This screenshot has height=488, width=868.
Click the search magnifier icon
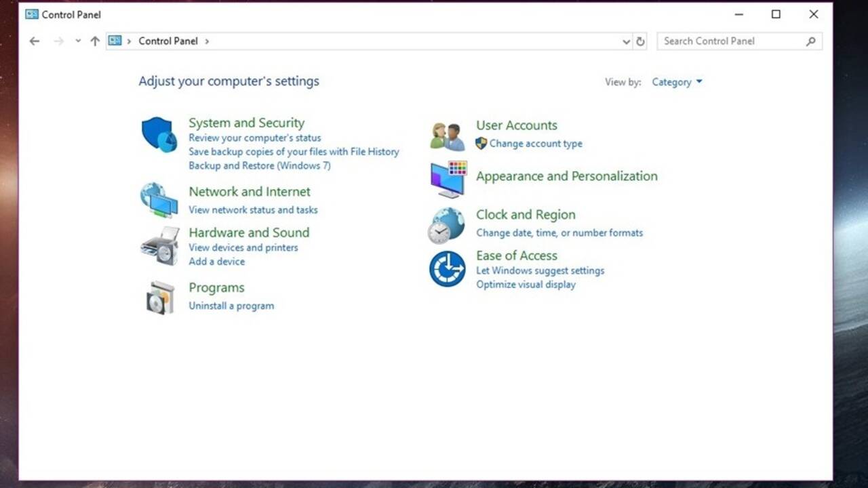pyautogui.click(x=810, y=41)
